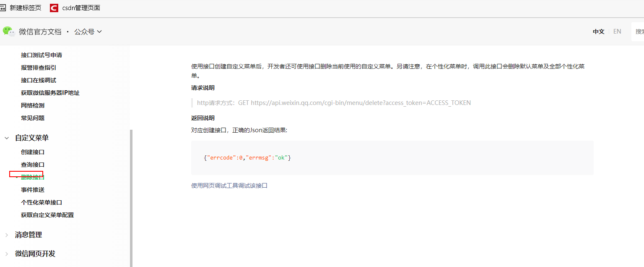Expand the 微信网页开发 section

7,254
